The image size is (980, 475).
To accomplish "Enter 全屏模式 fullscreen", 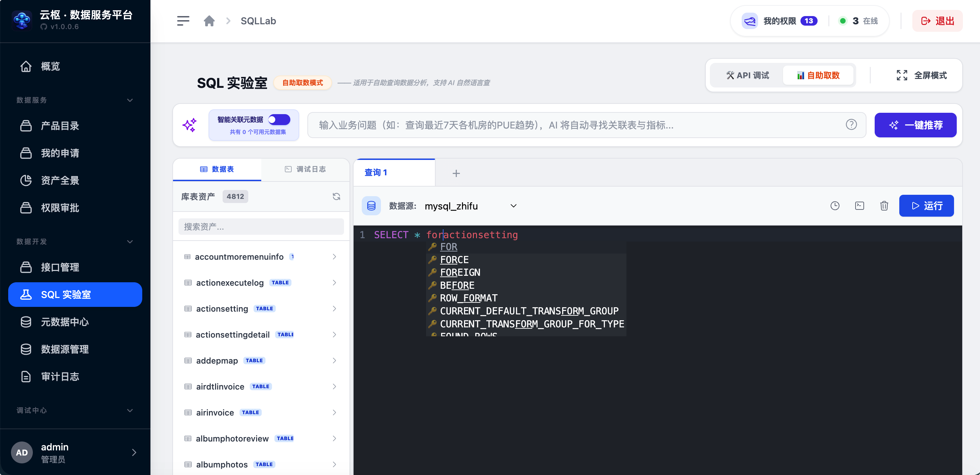I will pyautogui.click(x=922, y=75).
